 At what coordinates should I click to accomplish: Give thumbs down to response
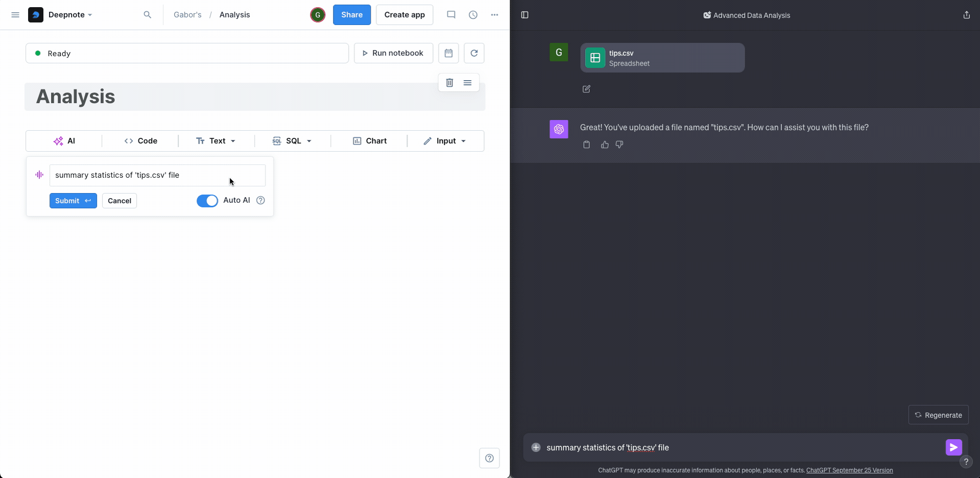619,145
